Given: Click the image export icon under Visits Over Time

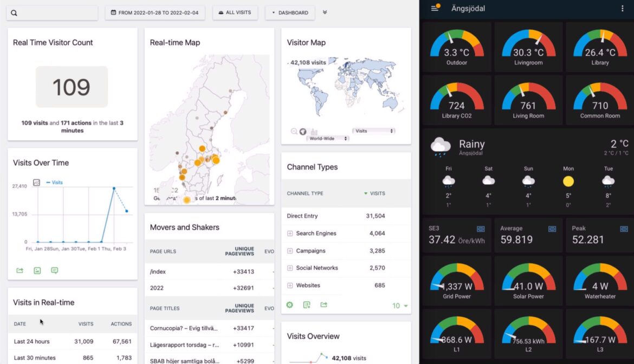Looking at the screenshot, I should pyautogui.click(x=37, y=270).
